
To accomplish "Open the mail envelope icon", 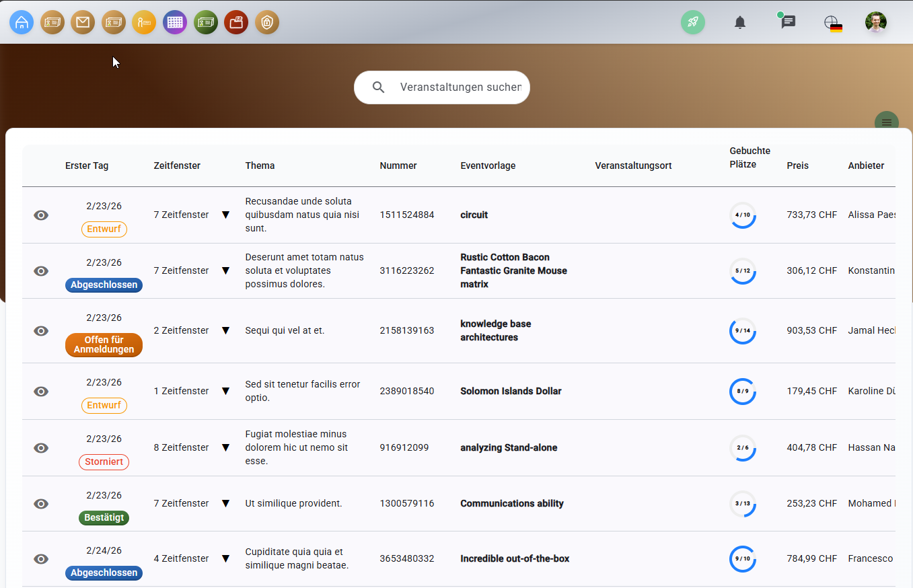I will click(83, 22).
